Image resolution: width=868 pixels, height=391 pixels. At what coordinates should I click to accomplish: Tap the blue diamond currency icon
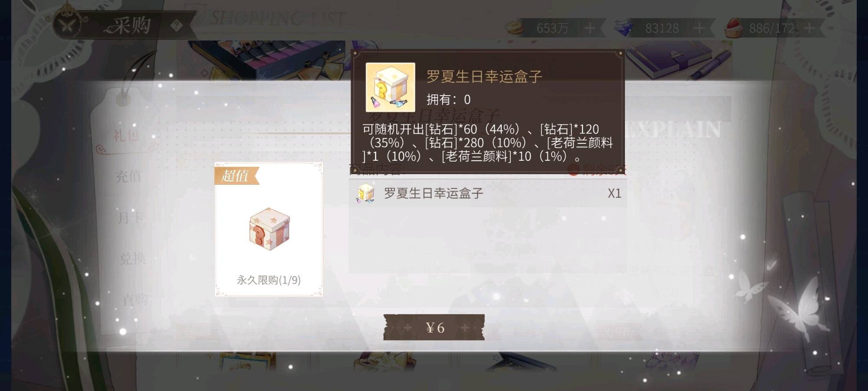[x=624, y=28]
